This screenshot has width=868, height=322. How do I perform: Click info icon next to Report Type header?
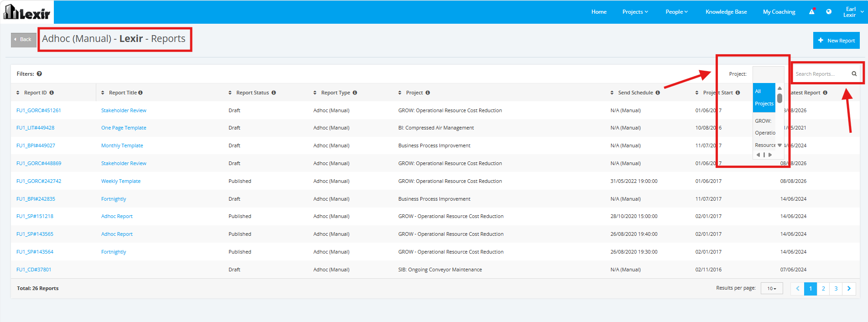355,93
